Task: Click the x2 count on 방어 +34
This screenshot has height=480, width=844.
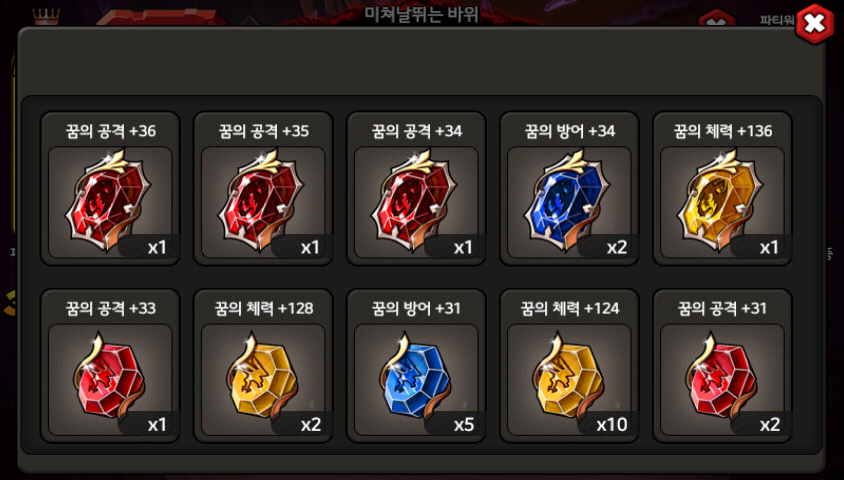Action: (617, 248)
